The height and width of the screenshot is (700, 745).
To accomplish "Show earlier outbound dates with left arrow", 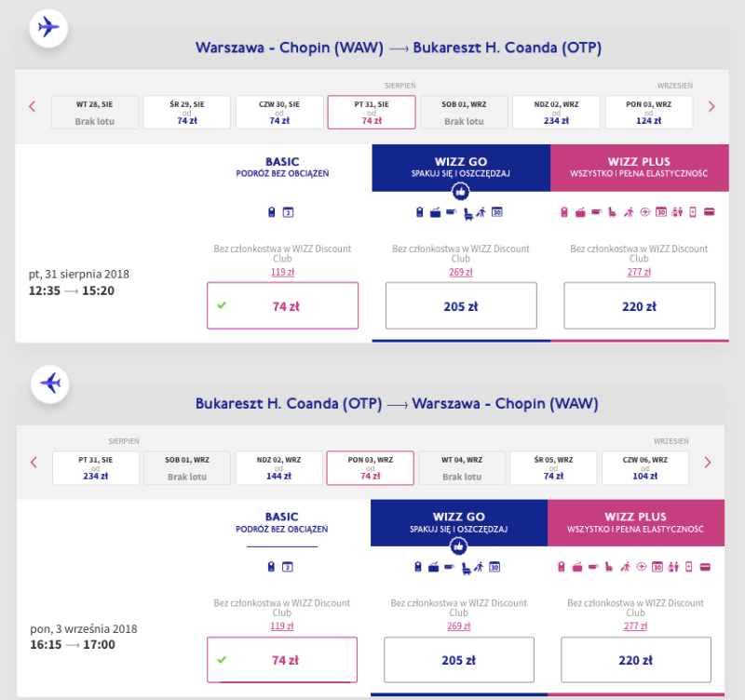I will (33, 106).
